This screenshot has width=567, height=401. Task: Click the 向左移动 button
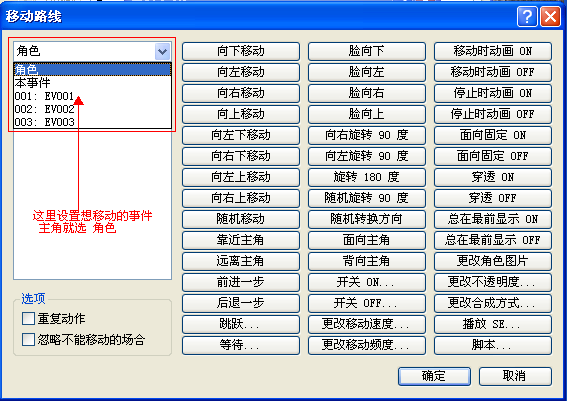[x=241, y=72]
